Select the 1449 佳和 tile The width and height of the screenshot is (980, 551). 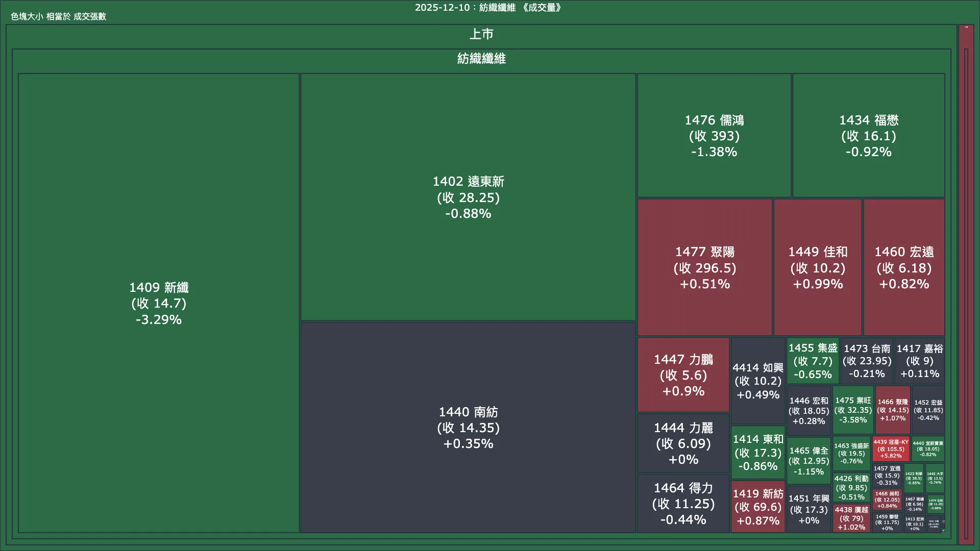click(x=818, y=268)
